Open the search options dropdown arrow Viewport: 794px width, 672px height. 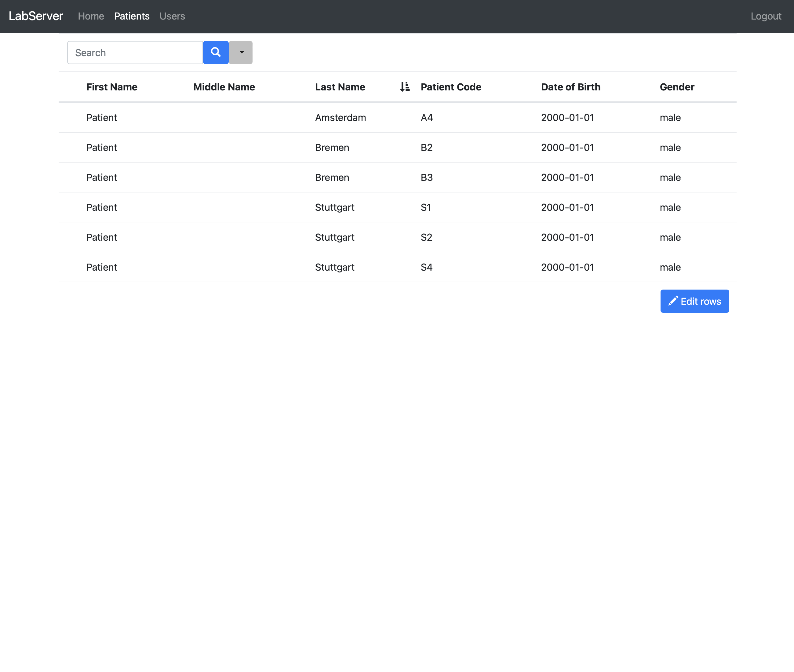tap(241, 52)
